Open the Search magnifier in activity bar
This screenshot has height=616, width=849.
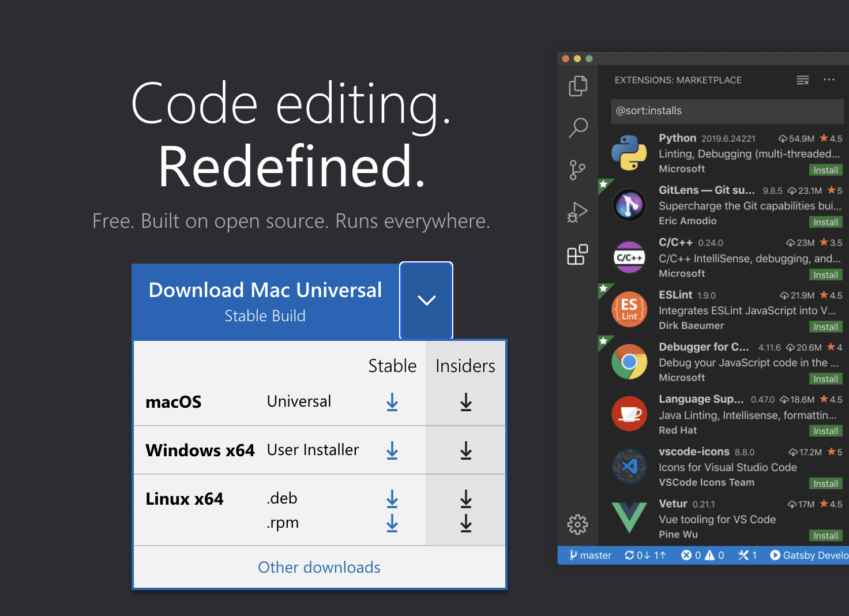[578, 128]
